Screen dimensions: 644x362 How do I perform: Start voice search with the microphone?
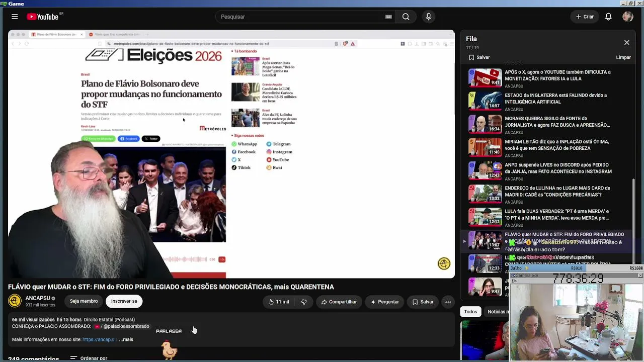point(429,17)
